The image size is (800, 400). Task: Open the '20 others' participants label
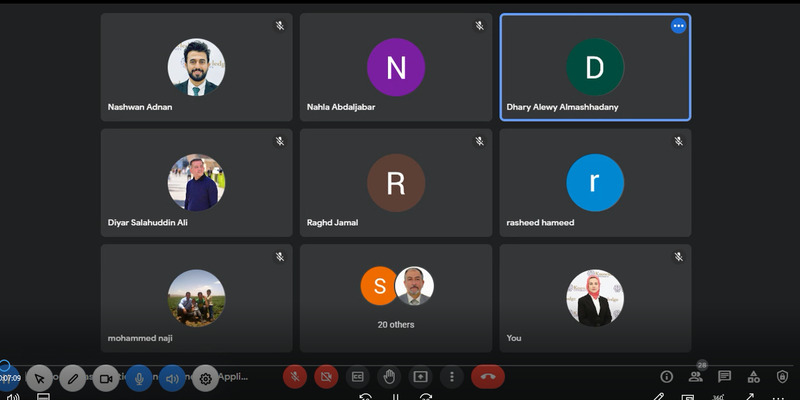click(396, 324)
